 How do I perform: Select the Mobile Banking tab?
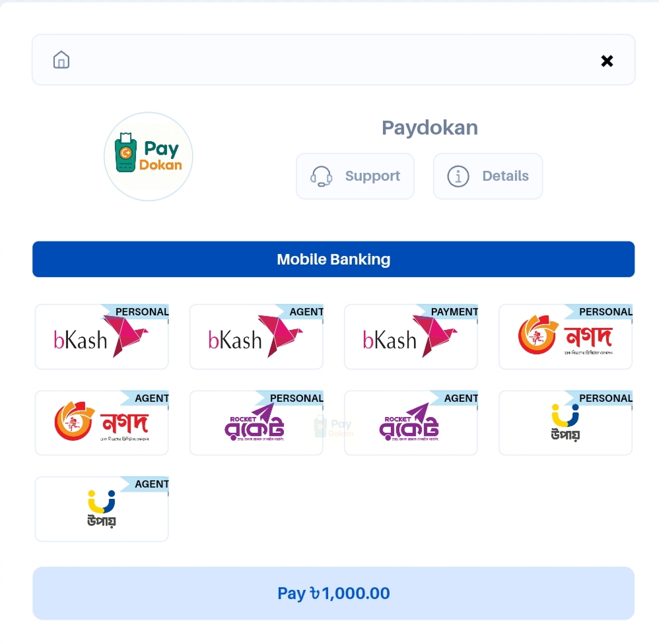(x=333, y=259)
